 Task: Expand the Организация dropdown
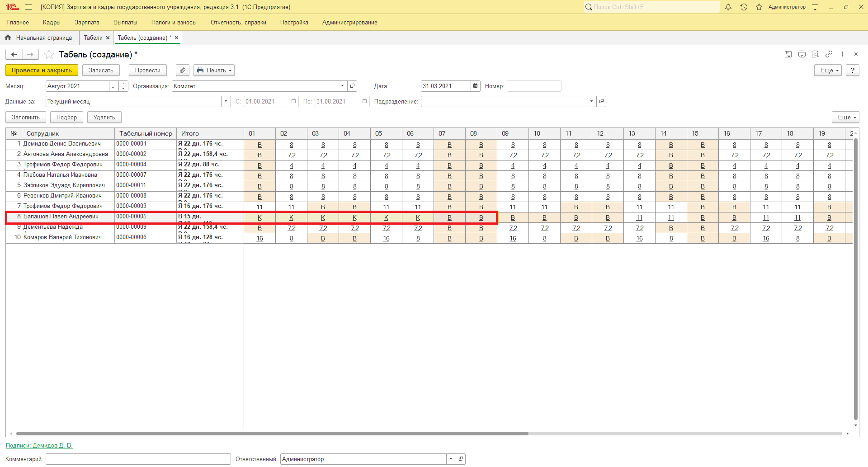pos(343,86)
